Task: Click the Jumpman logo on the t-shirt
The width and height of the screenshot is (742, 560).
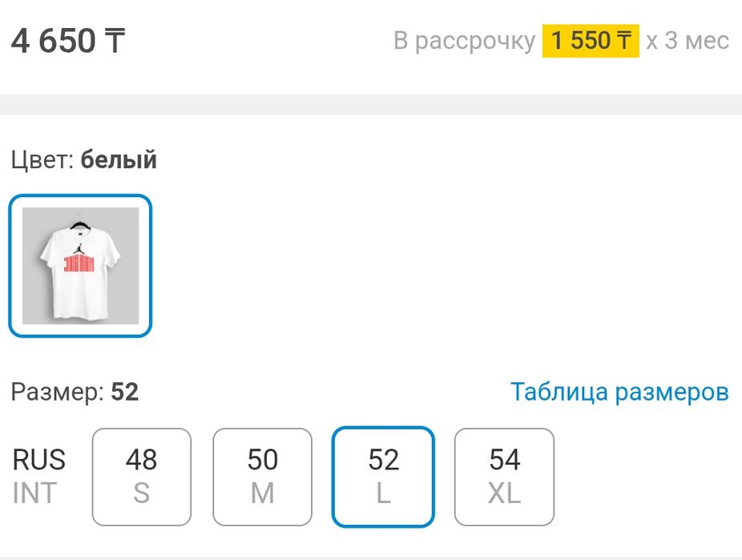Action: [78, 248]
